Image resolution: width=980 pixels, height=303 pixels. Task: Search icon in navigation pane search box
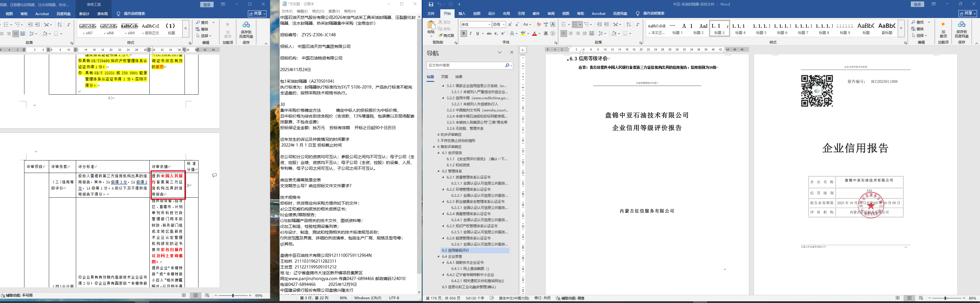pos(507,65)
